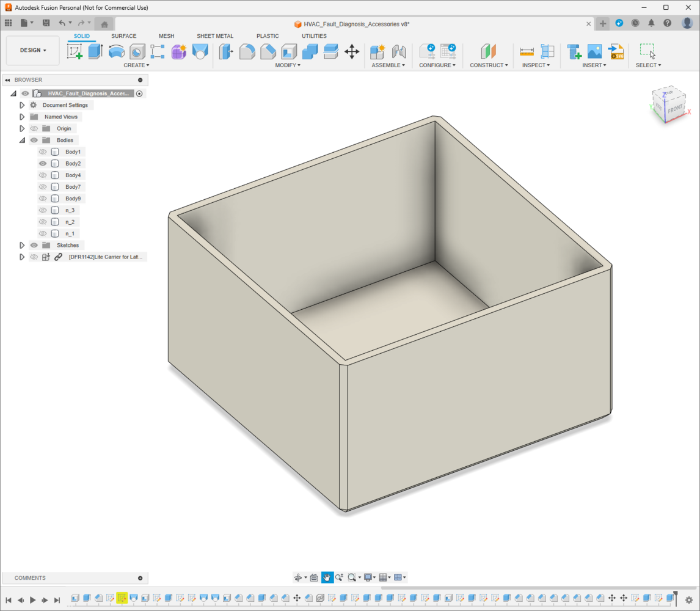Select the Create Sketch tool
Screen dimensions: 700x611
click(x=75, y=51)
